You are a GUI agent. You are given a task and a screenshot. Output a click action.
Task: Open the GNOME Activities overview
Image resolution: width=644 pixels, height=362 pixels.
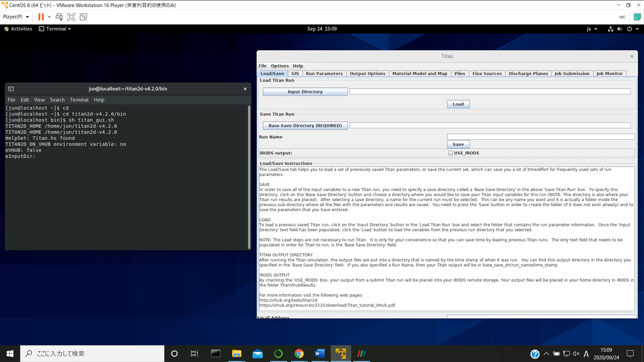[18, 29]
